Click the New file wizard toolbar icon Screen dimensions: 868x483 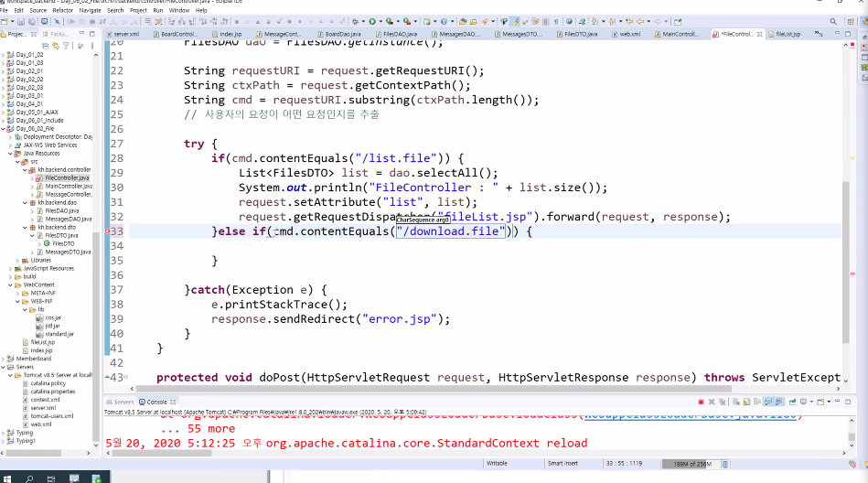point(4,22)
